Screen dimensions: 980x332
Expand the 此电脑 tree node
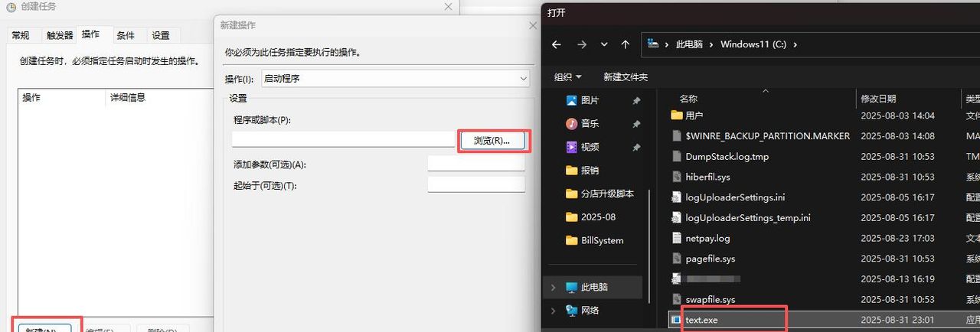554,288
